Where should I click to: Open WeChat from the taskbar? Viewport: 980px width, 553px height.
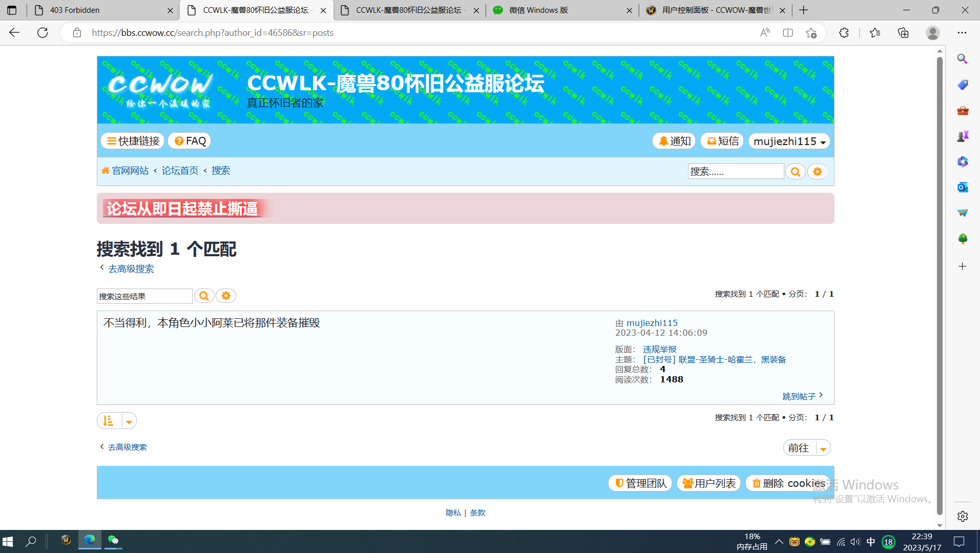tap(113, 541)
